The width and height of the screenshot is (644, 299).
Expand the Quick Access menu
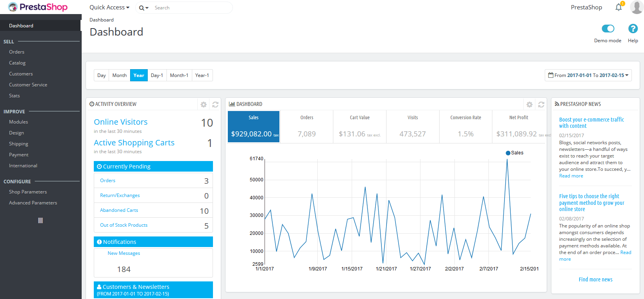[109, 7]
